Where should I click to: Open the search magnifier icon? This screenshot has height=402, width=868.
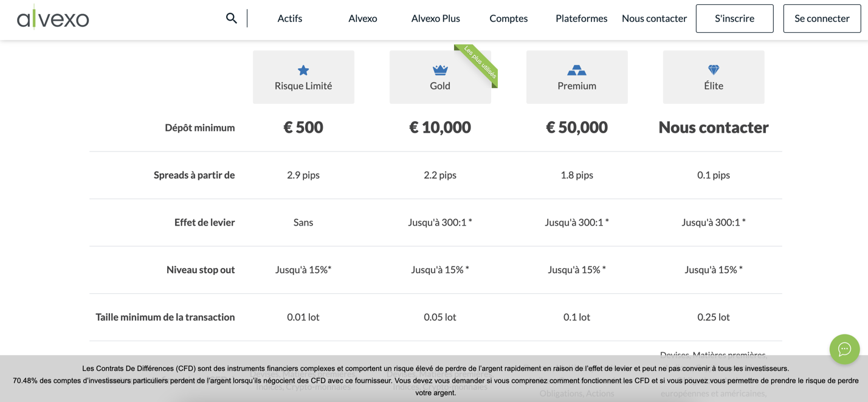(x=231, y=18)
